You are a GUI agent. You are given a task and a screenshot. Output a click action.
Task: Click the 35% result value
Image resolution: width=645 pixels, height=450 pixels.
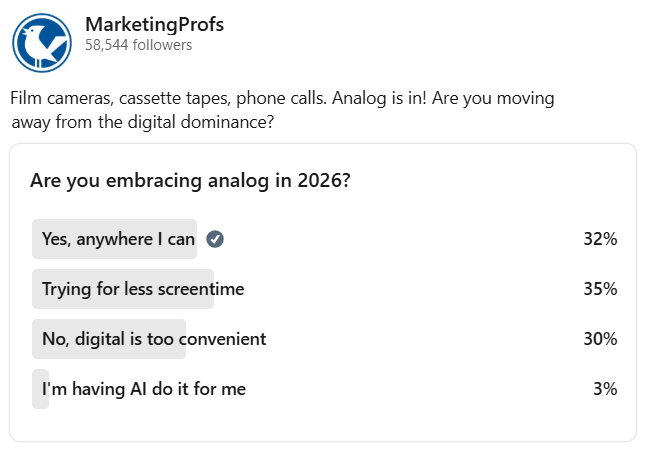(x=600, y=289)
